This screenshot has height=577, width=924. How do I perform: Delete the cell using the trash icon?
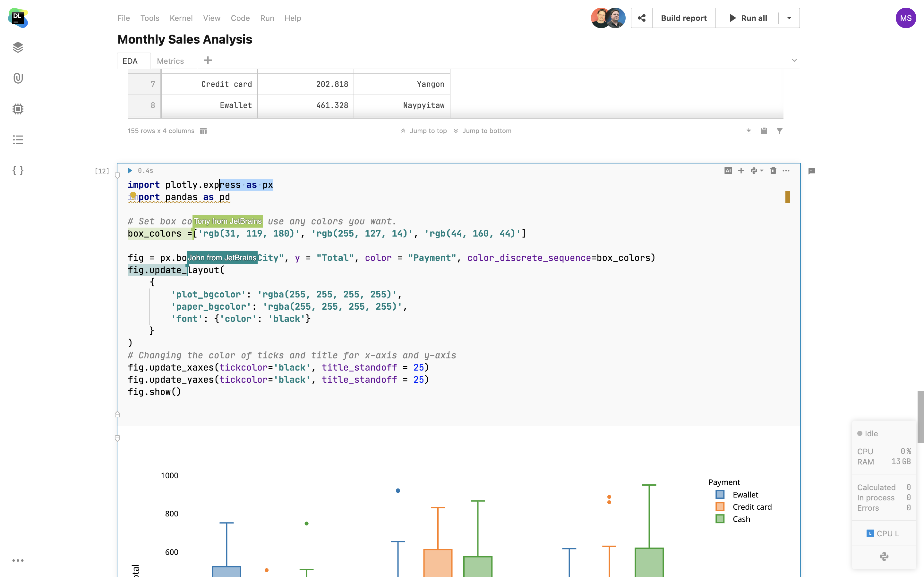click(x=773, y=171)
